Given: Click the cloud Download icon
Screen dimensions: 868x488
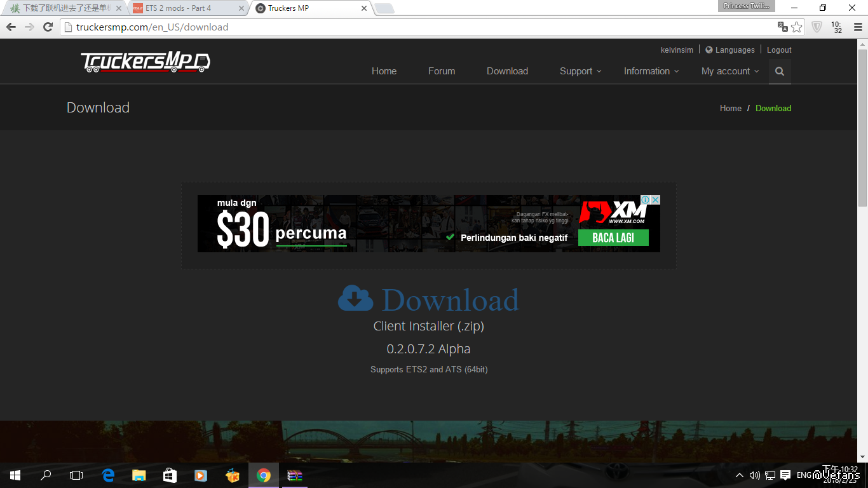Looking at the screenshot, I should (x=355, y=299).
